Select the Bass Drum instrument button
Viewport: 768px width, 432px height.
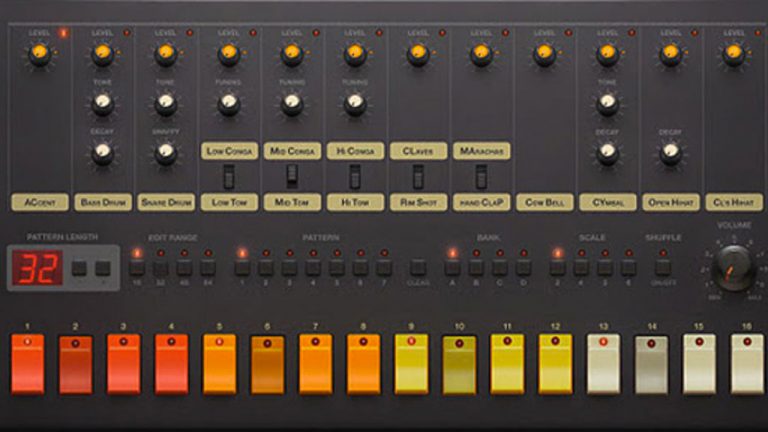click(x=103, y=202)
